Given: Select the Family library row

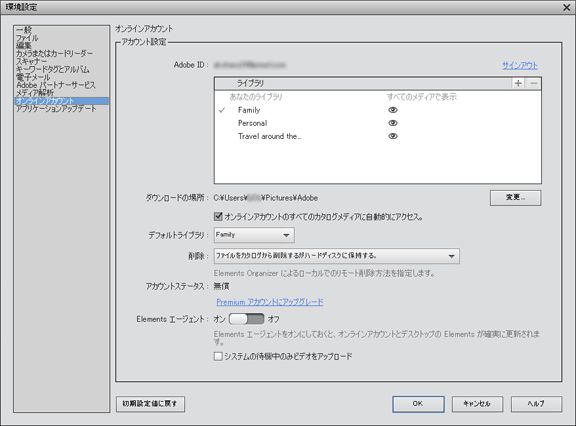Looking at the screenshot, I should tap(378, 110).
